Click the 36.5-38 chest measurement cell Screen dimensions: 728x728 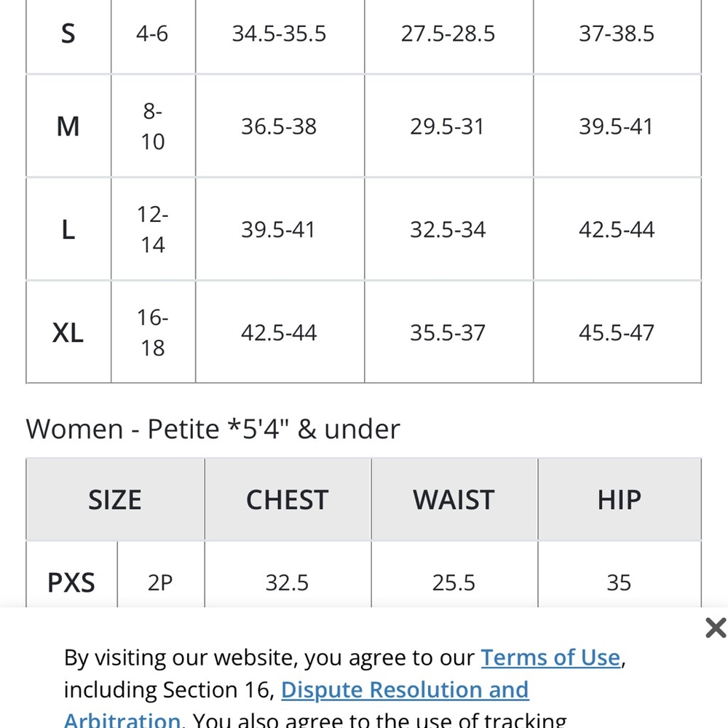pyautogui.click(x=280, y=126)
